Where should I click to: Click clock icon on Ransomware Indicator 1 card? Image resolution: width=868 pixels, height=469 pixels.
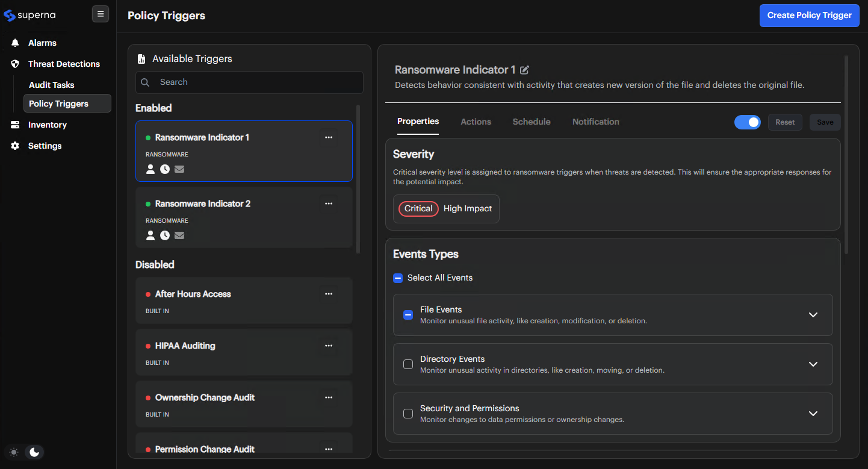tap(165, 169)
